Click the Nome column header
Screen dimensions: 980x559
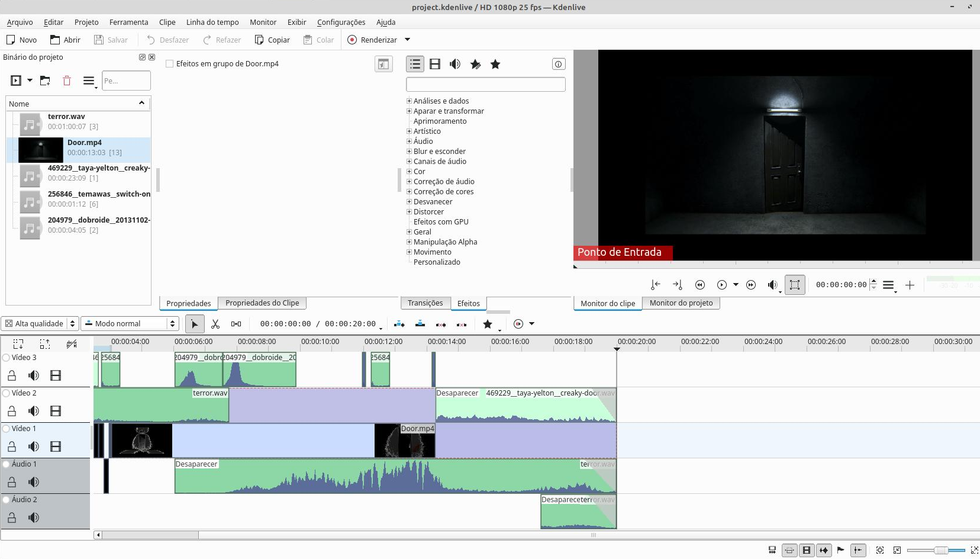point(78,104)
